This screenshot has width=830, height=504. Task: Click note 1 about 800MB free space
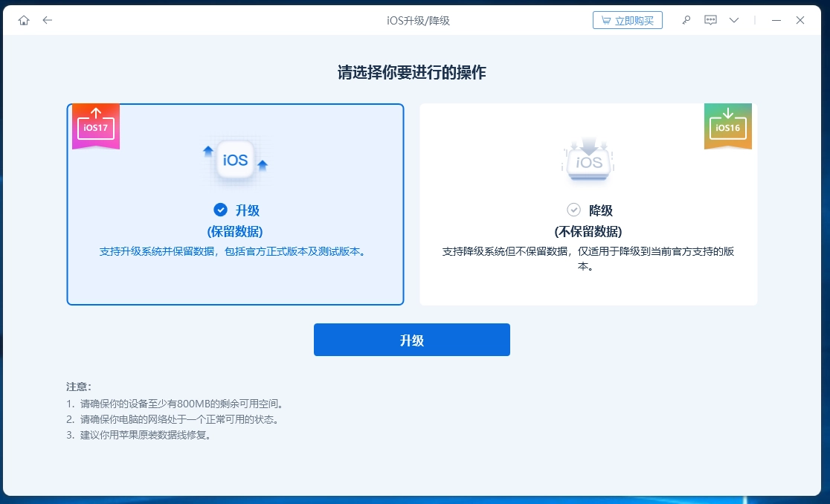tap(176, 404)
